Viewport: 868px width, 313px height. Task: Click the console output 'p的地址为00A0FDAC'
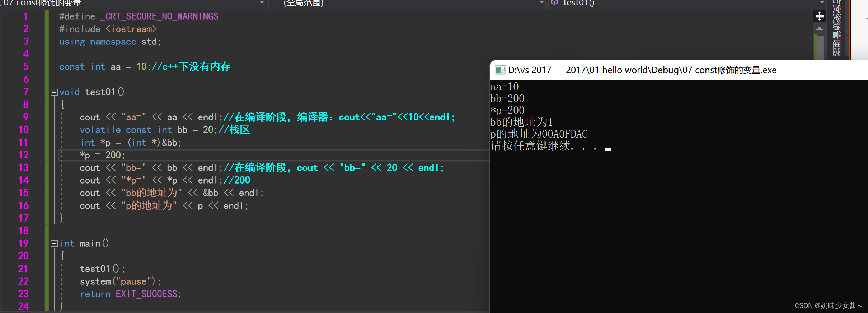pyautogui.click(x=539, y=134)
